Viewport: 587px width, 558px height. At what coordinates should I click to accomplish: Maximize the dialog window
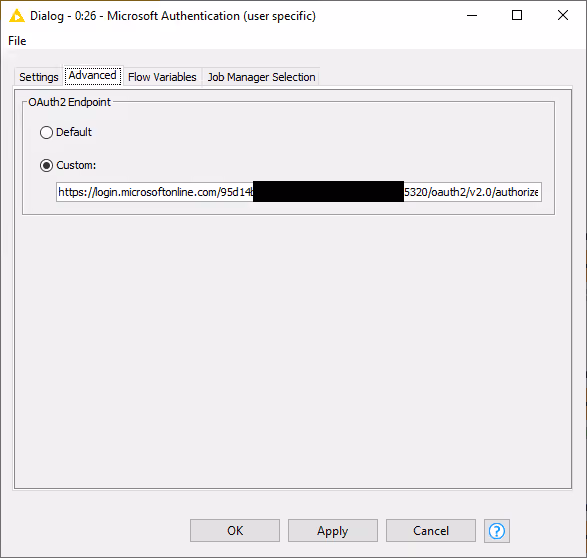[x=517, y=15]
